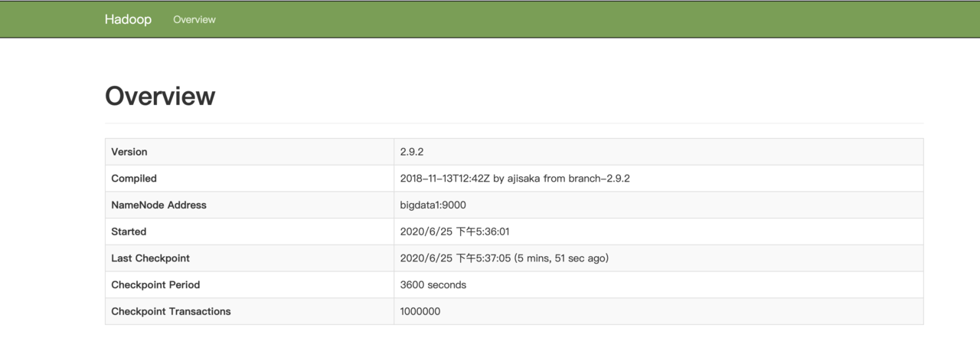Select the Compiled row label
The height and width of the screenshot is (358, 980).
(134, 179)
